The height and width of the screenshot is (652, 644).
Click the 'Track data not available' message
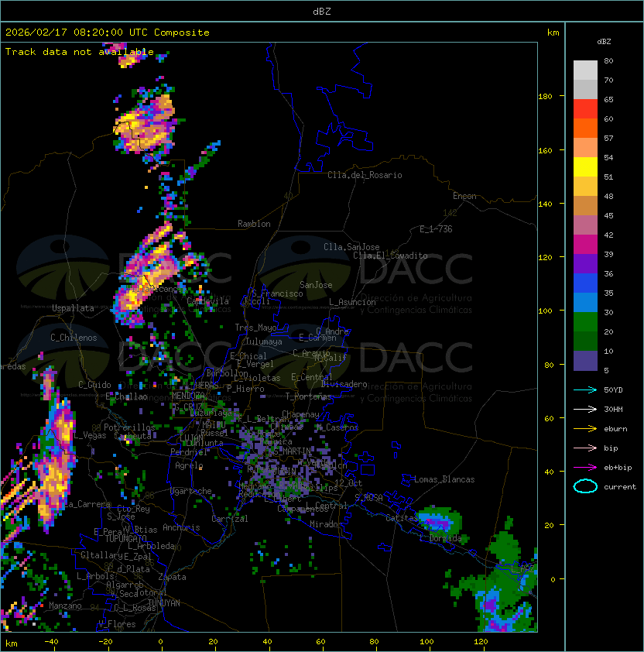click(x=80, y=52)
